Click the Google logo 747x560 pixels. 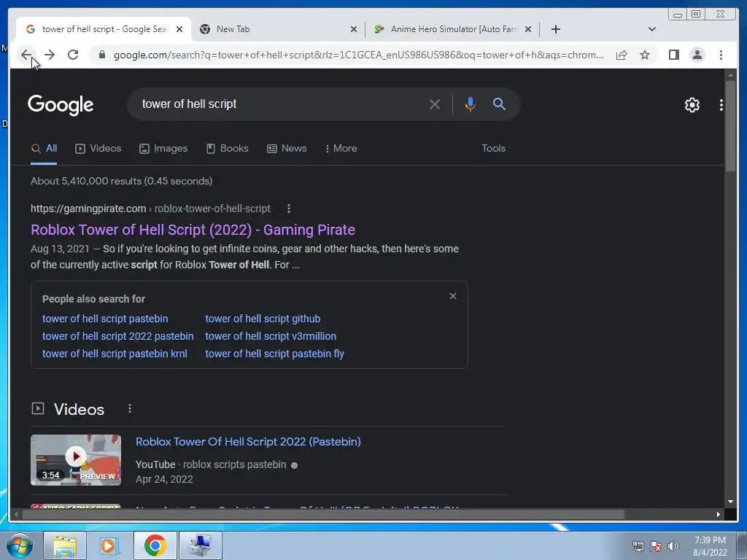point(61,105)
